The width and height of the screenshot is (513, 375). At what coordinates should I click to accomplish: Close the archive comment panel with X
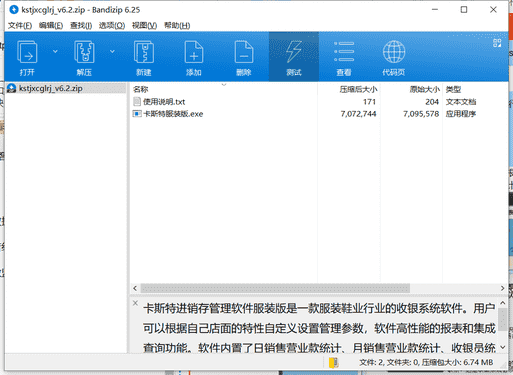coord(135,303)
